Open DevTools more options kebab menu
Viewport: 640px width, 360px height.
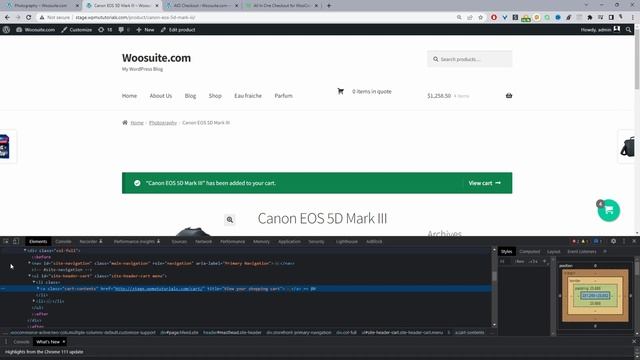[624, 241]
